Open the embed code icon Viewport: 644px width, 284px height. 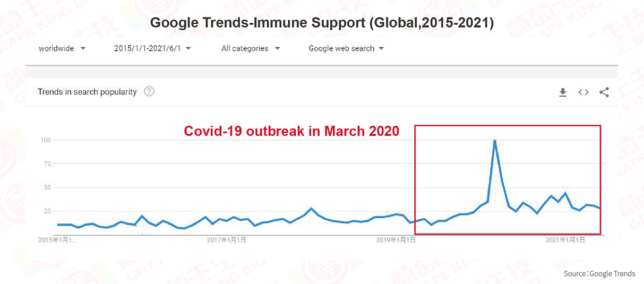click(x=583, y=92)
